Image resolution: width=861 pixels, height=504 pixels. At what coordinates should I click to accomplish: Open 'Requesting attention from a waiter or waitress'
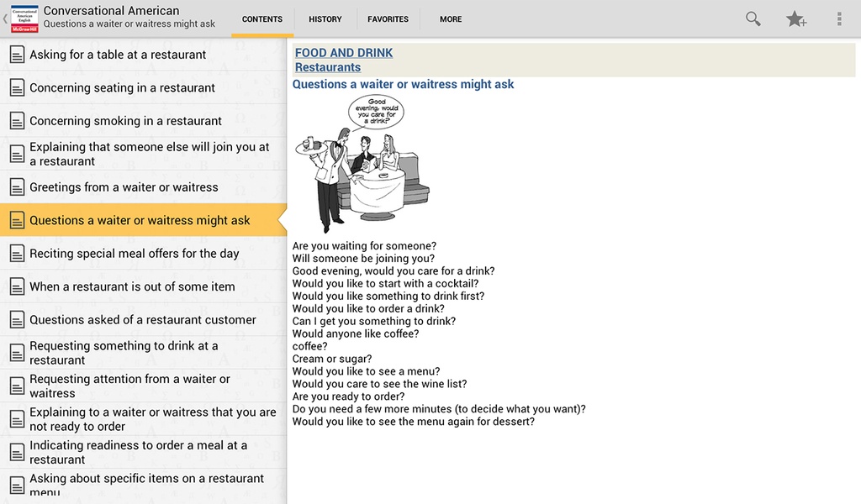coord(143,386)
